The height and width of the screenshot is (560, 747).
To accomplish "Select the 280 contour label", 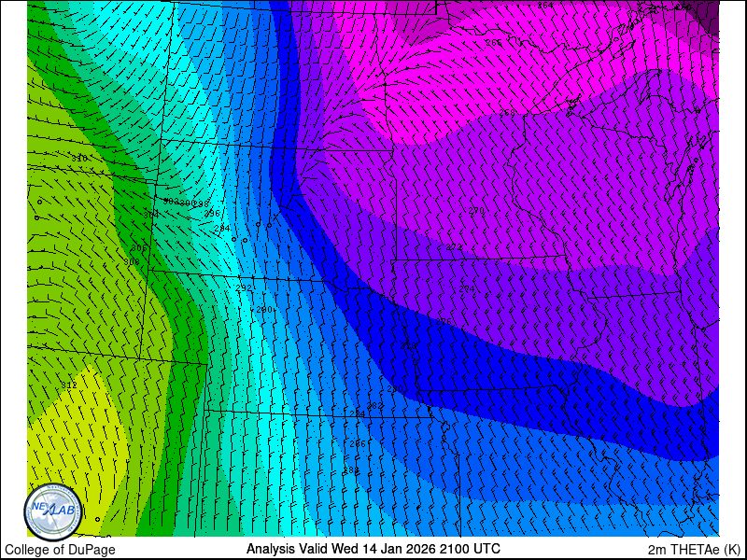I will click(x=395, y=389).
